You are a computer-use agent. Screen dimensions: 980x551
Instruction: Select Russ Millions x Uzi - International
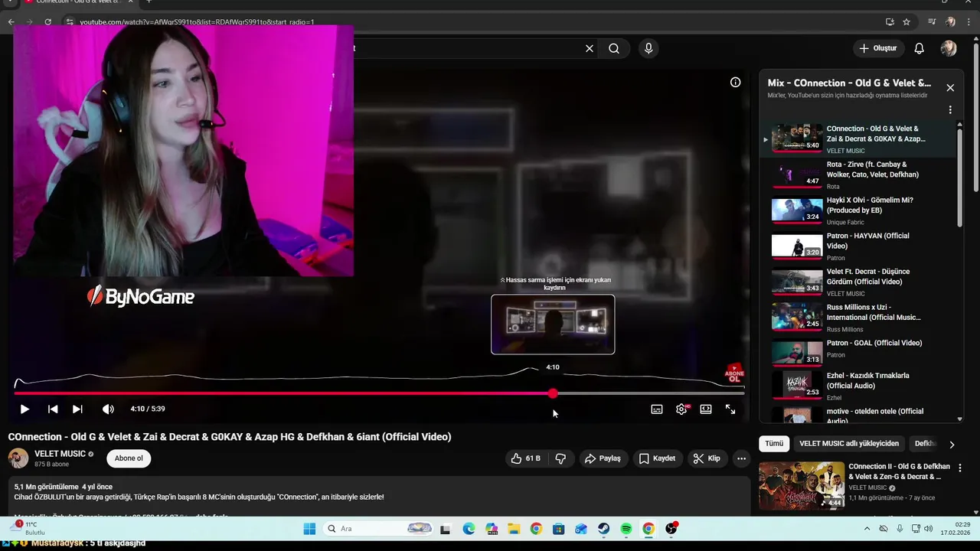click(857, 318)
